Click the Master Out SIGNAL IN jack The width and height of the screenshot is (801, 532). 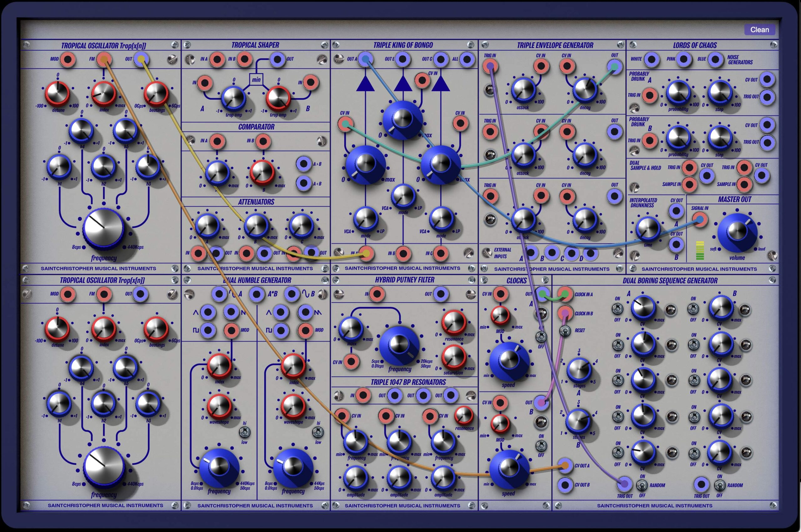click(x=700, y=220)
